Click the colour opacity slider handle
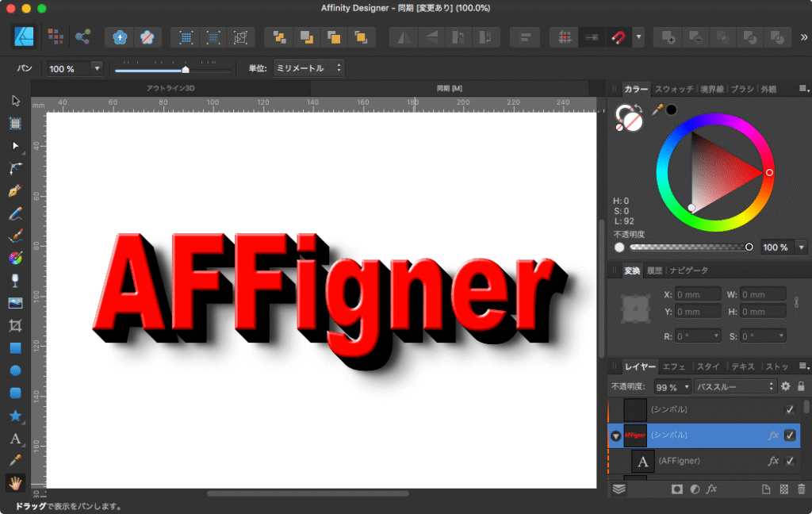The height and width of the screenshot is (514, 812). (x=749, y=247)
